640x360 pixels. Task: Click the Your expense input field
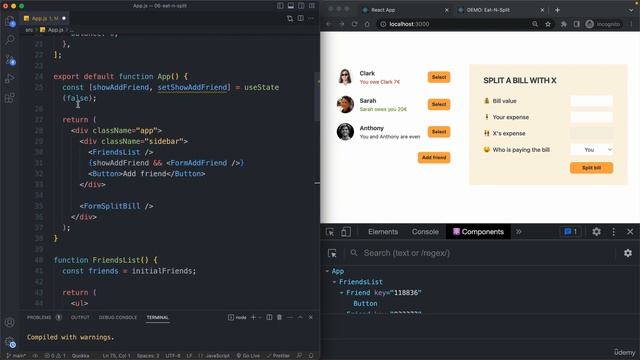pos(591,117)
